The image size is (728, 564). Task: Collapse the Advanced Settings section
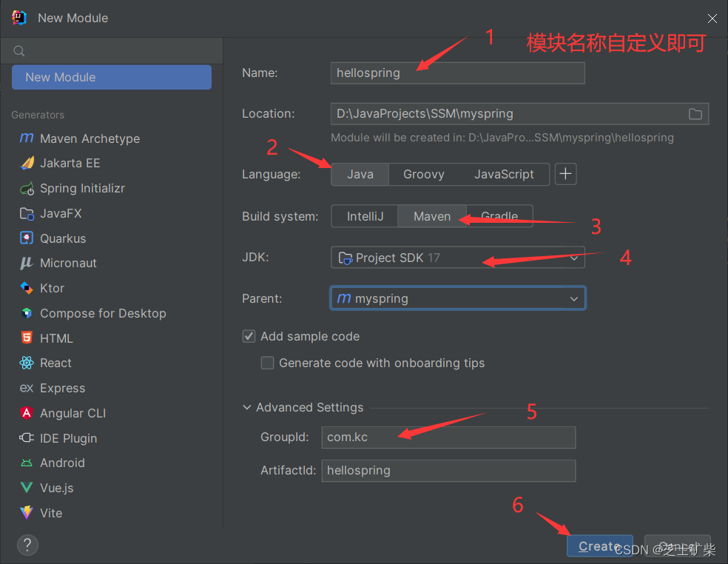(247, 407)
